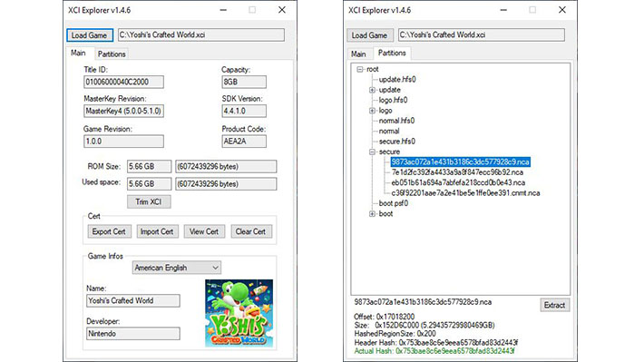Select file path field in left window
Image resolution: width=644 pixels, height=362 pixels.
(x=201, y=34)
